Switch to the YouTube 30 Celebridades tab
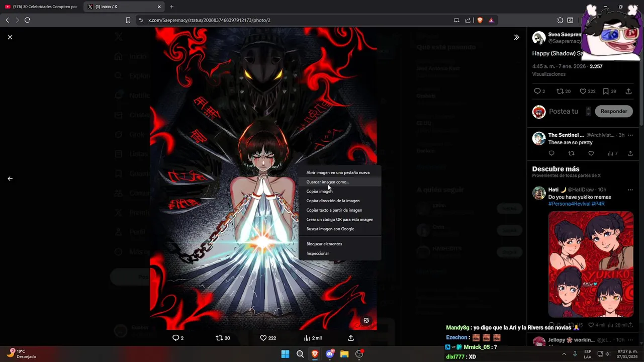Screen dimensions: 644x362 (41, 7)
